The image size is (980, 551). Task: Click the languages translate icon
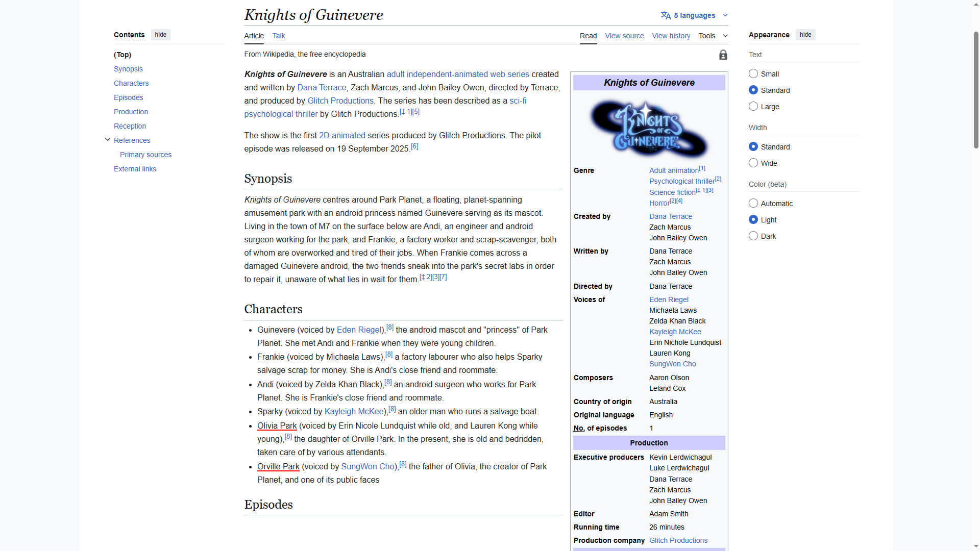pos(666,15)
